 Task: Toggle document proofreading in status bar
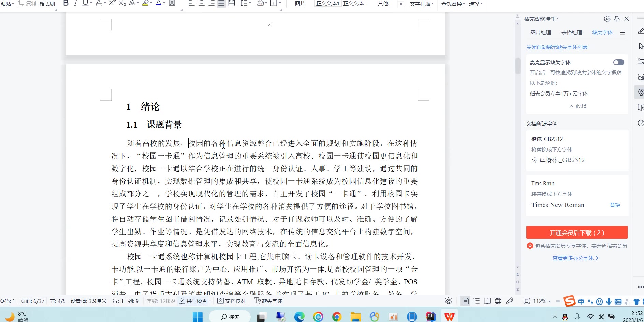[232, 301]
